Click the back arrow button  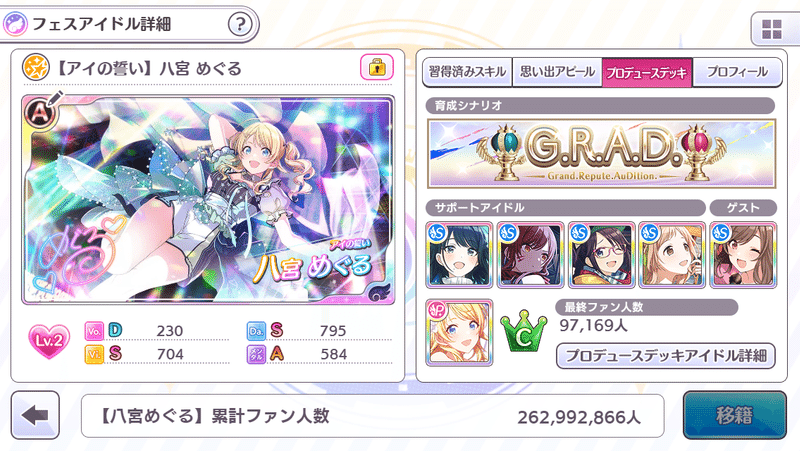tap(35, 415)
